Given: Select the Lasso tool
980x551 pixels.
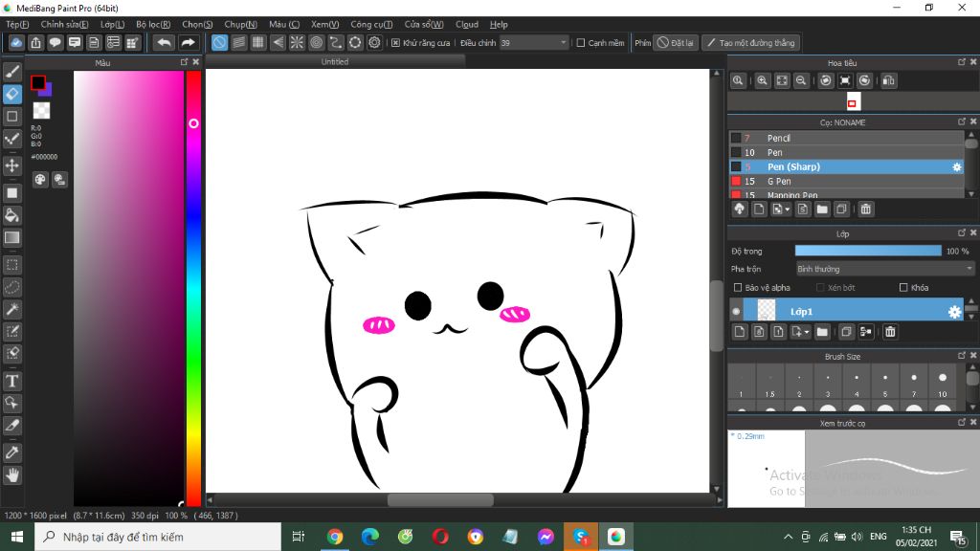Looking at the screenshot, I should (x=11, y=287).
